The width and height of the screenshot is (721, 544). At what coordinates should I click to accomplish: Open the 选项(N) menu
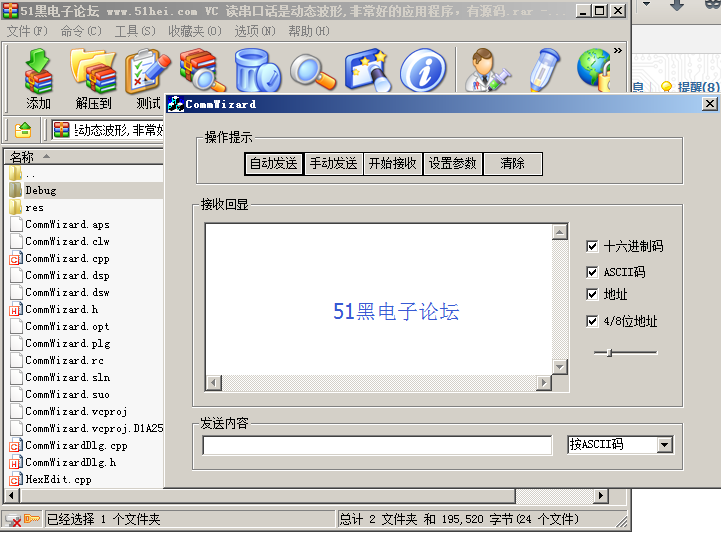(255, 31)
